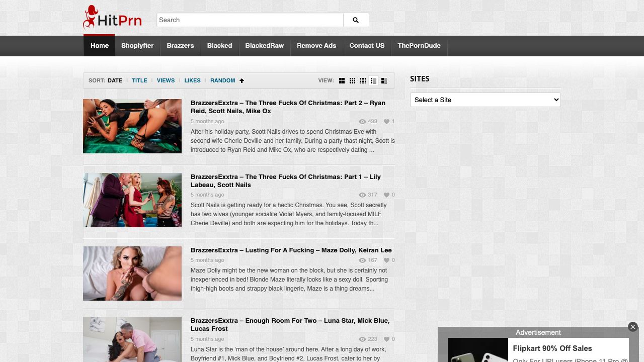This screenshot has height=362, width=644.
Task: Open the Flipkart 90% Off Sales ad
Action: (552, 348)
